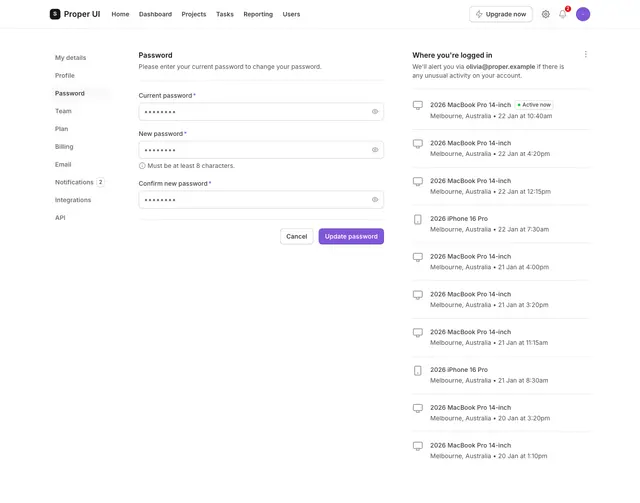Click 'Melbourne, Australia • 21 Jan at 4:00pm' text
Image resolution: width=640 pixels, height=503 pixels.
[x=489, y=267]
